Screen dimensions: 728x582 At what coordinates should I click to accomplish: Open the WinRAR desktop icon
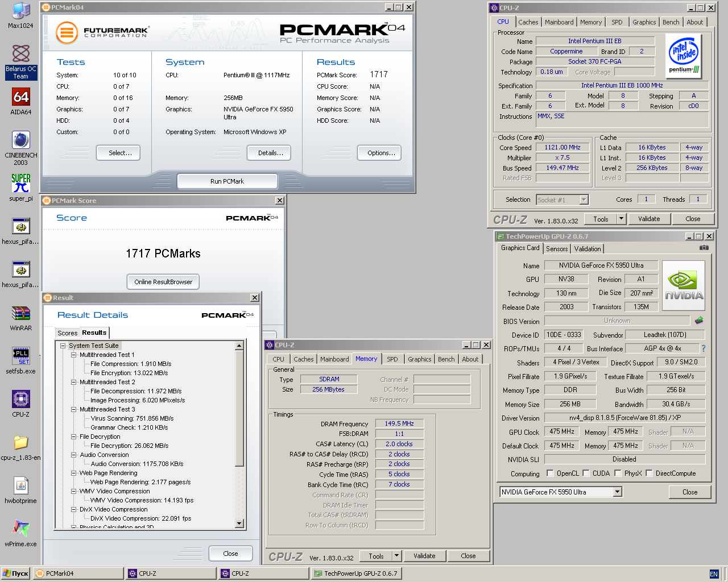(21, 318)
